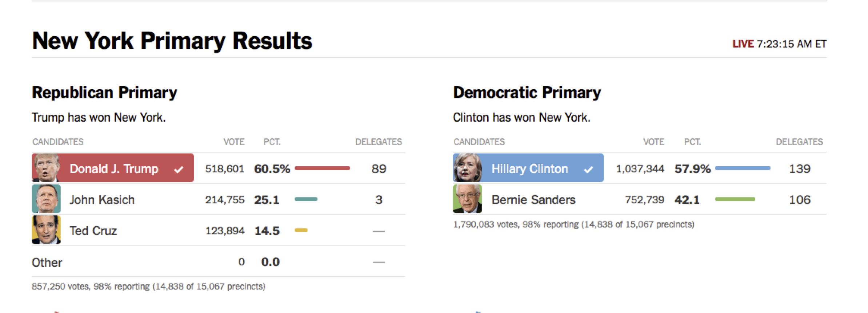The width and height of the screenshot is (868, 313).
Task: Click Ted Cruz's candidate photo
Action: pos(46,230)
